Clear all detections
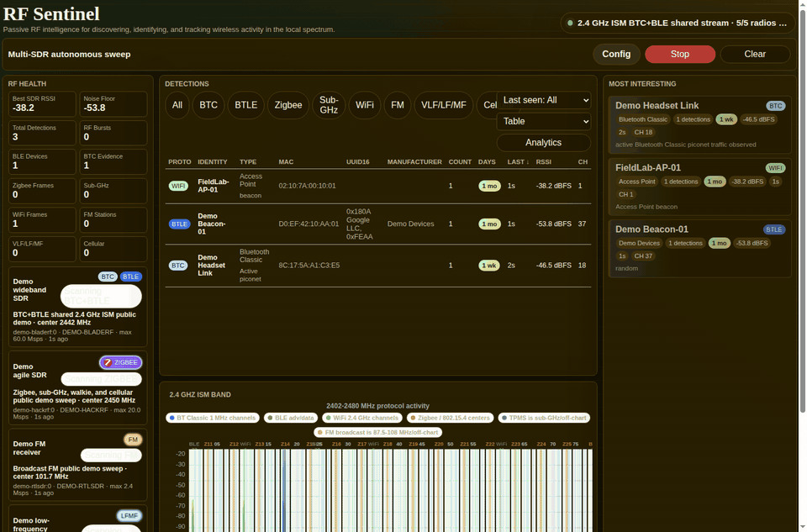The width and height of the screenshot is (807, 532). coord(755,54)
